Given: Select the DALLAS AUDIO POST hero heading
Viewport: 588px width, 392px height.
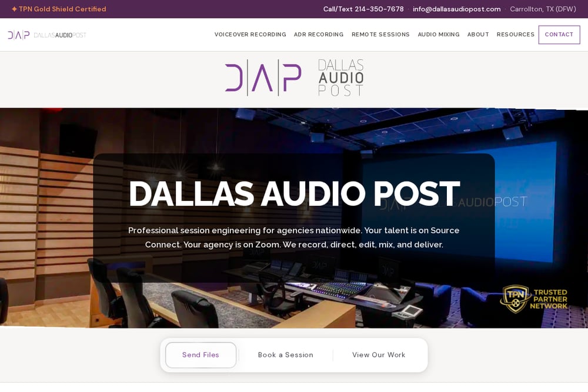Looking at the screenshot, I should click(x=295, y=193).
